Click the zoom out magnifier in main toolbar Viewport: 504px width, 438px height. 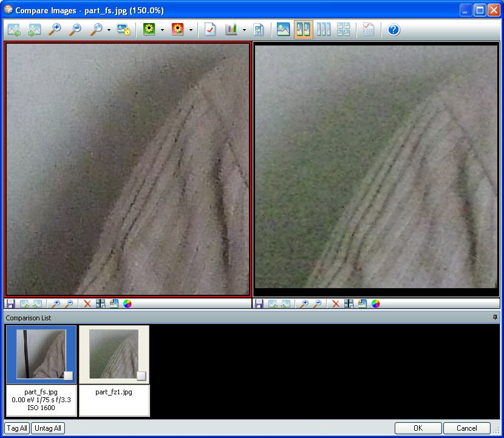[75, 30]
